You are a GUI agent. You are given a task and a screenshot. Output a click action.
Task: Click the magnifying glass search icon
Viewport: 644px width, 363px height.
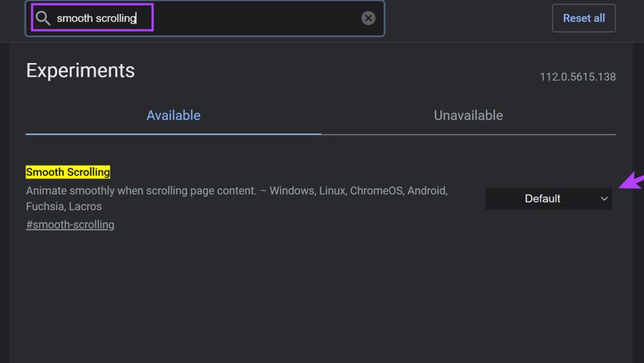(x=43, y=18)
